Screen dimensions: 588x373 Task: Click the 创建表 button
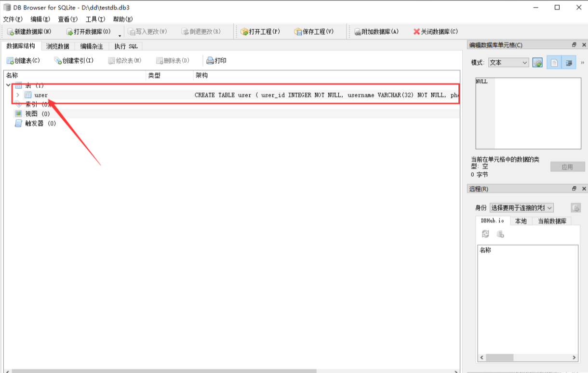(x=23, y=61)
